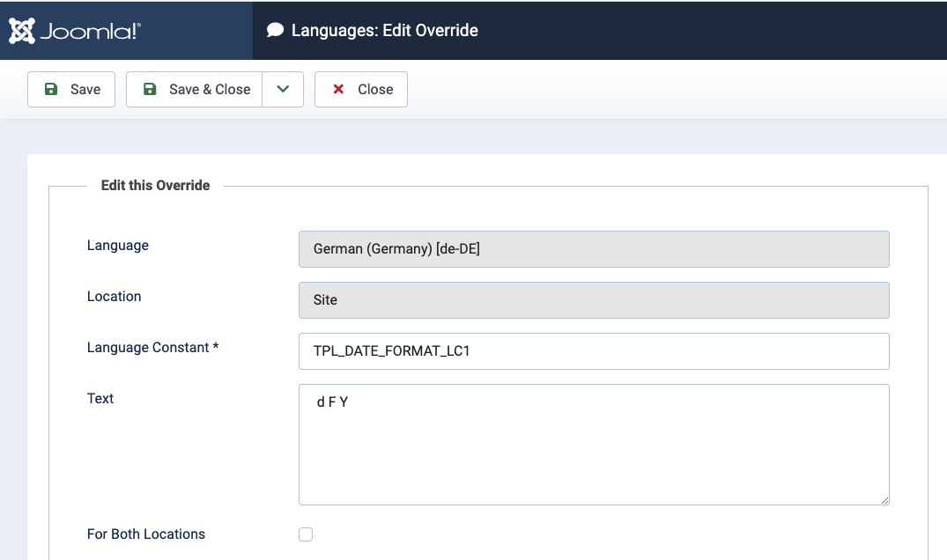Screen dimensions: 947x560
Task: Click the German (Germany) [de-DE] language field
Action: click(x=594, y=249)
